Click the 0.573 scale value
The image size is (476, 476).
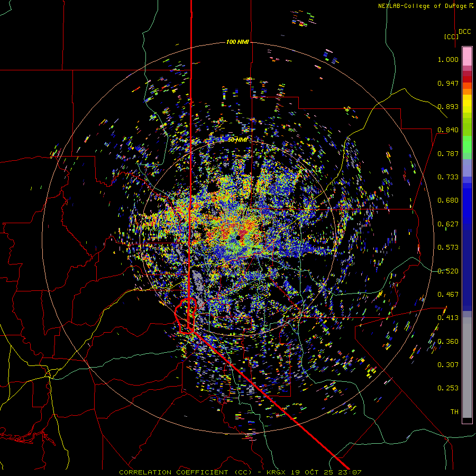[448, 248]
